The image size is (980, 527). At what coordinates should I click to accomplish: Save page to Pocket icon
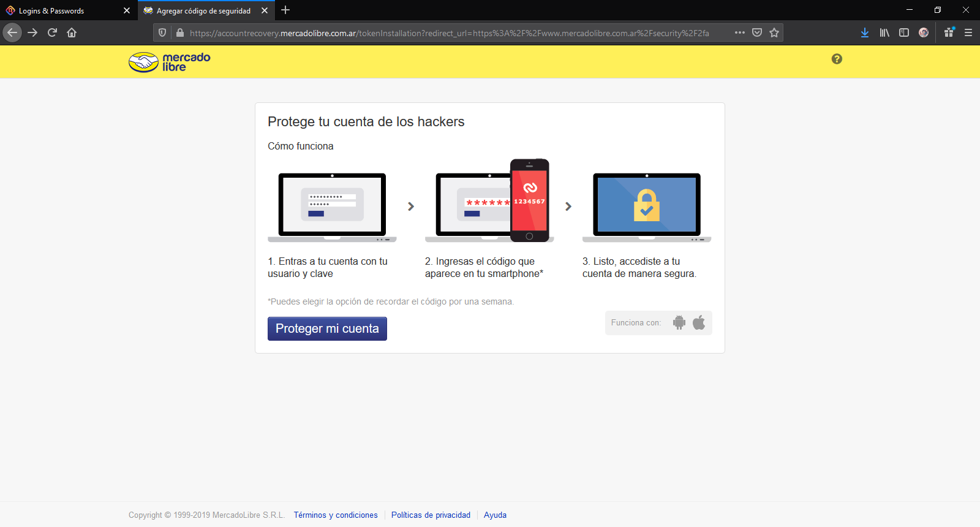[757, 32]
